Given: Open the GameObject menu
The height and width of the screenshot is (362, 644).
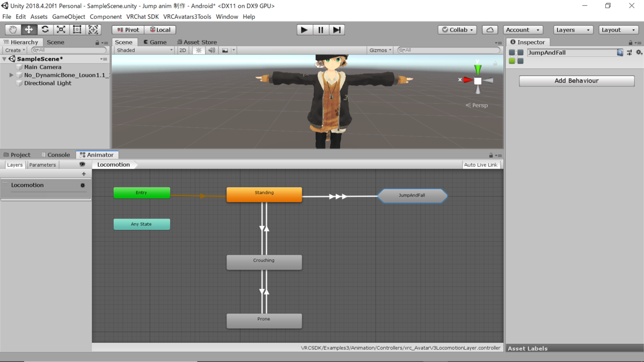Looking at the screenshot, I should pyautogui.click(x=68, y=17).
